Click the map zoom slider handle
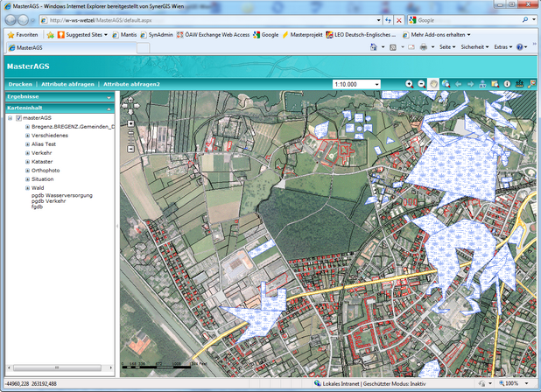 tap(130, 133)
